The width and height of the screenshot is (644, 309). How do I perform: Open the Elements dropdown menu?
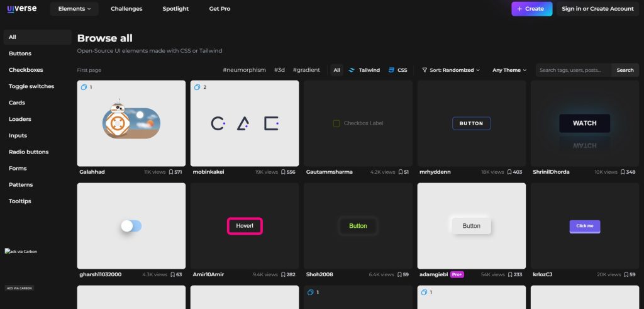74,9
